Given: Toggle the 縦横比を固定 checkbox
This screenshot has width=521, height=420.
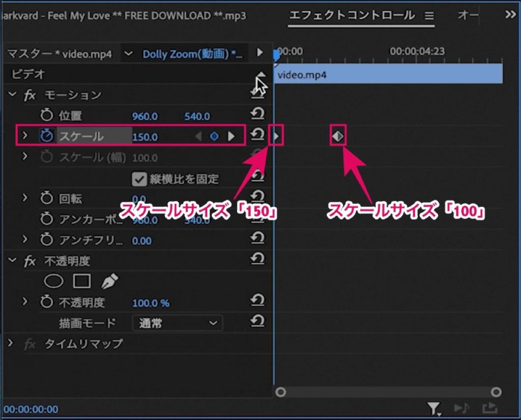Looking at the screenshot, I should tap(139, 179).
